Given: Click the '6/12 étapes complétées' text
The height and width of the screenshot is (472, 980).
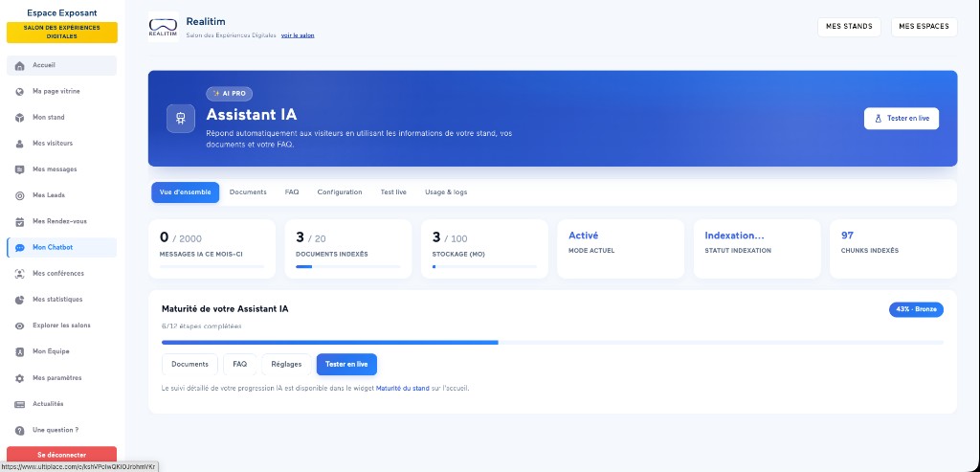Looking at the screenshot, I should click(x=201, y=326).
